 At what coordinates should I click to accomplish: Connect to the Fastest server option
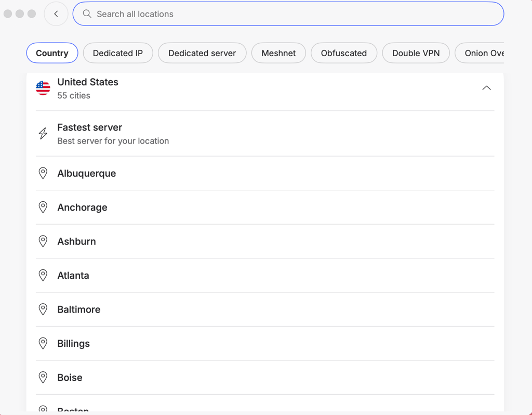click(265, 134)
